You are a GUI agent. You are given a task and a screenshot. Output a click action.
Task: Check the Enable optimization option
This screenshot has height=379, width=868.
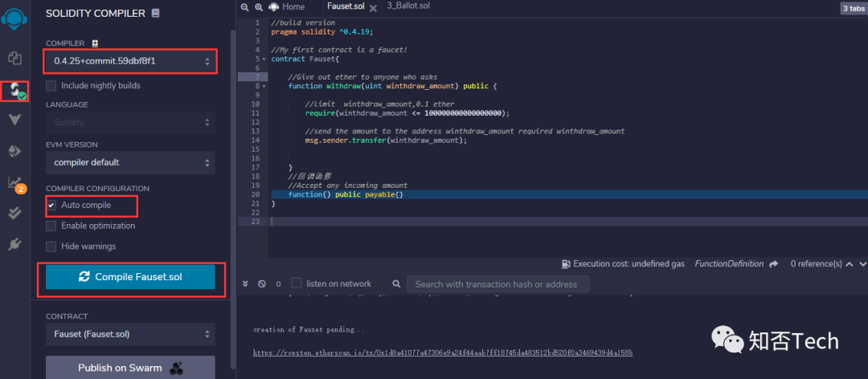pos(51,226)
